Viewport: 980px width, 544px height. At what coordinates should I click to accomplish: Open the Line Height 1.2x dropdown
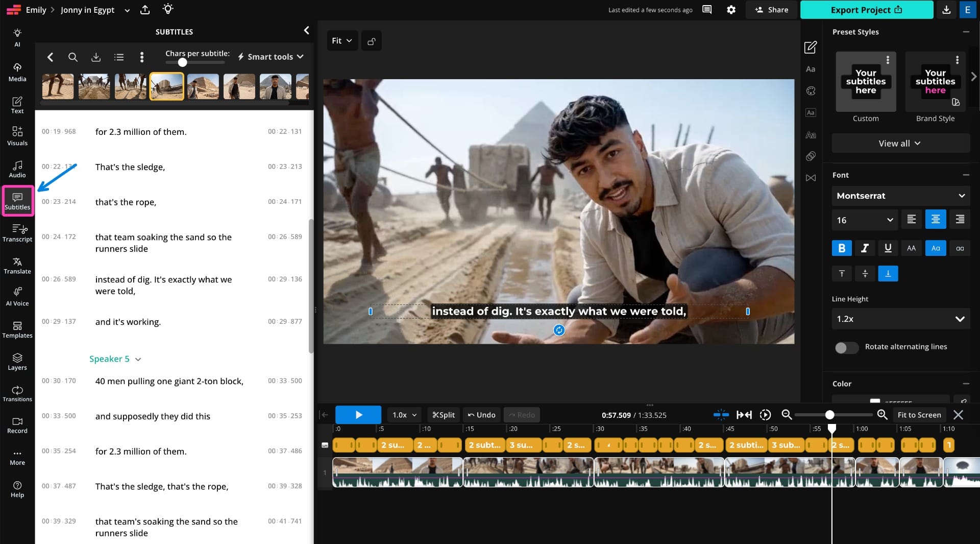pyautogui.click(x=901, y=319)
